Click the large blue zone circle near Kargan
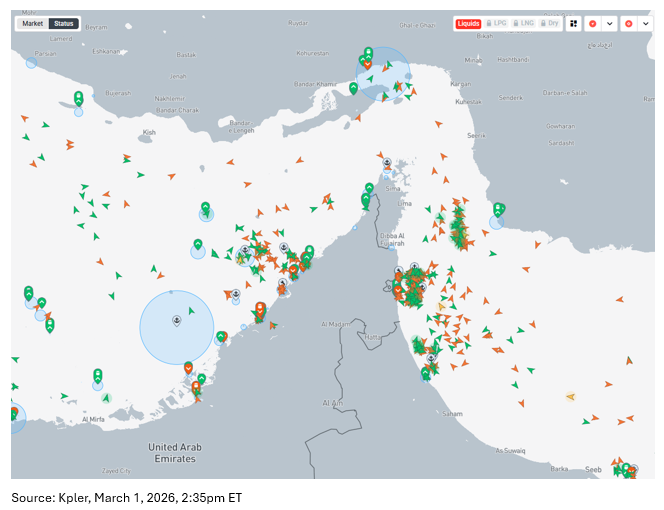 click(383, 74)
